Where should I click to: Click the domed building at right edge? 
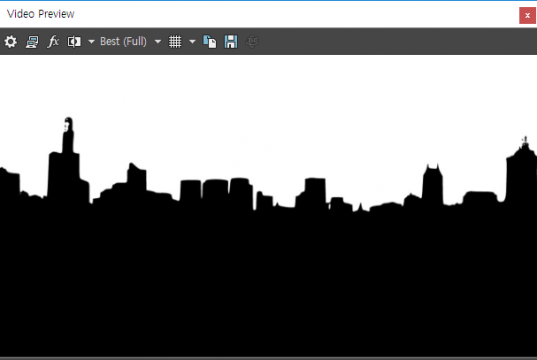pos(521,171)
